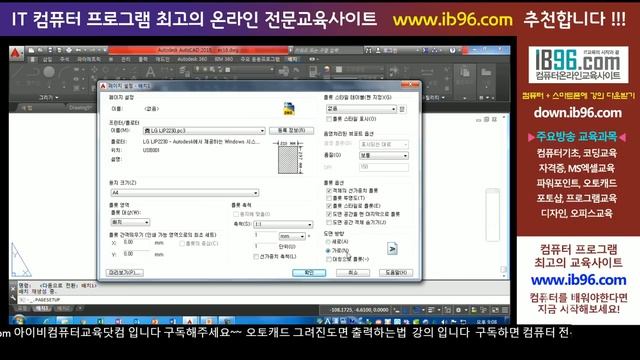Switch to 모형 layout tab
The image size is (640, 360).
click(23, 309)
